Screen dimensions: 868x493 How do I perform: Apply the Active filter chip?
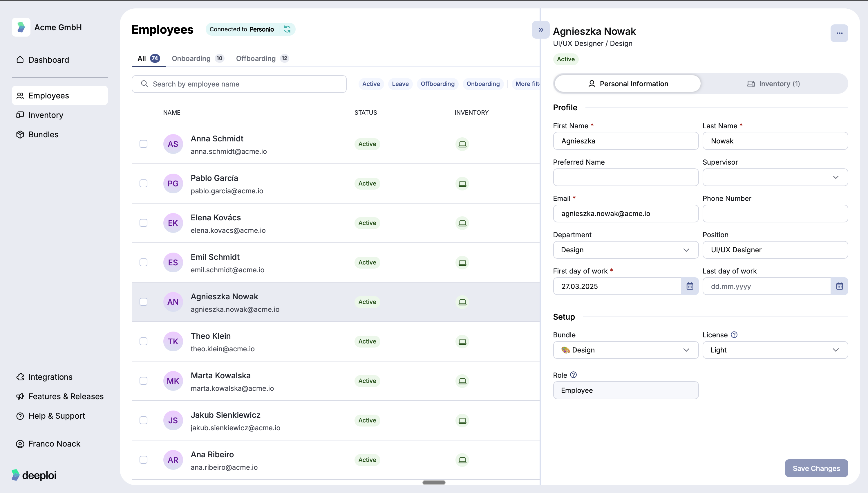click(x=371, y=84)
